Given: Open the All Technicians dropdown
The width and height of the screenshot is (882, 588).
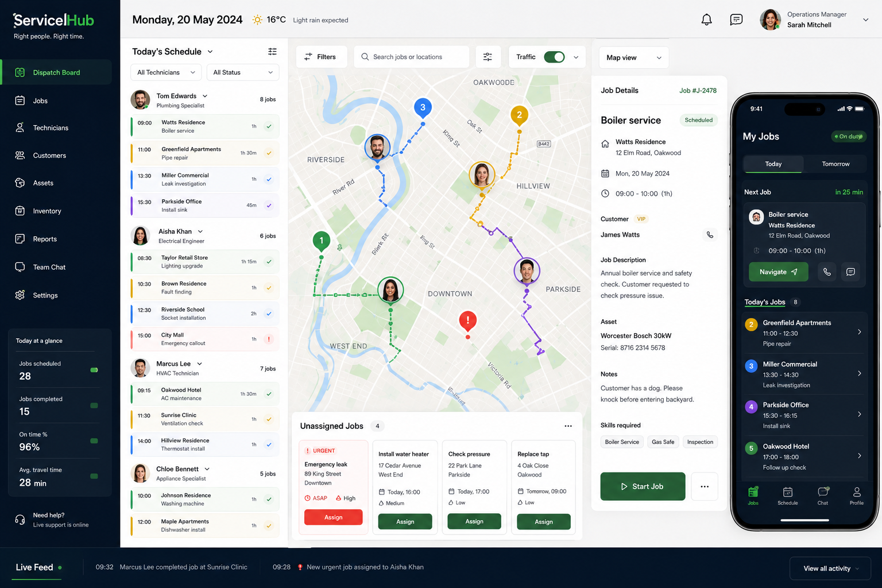Looking at the screenshot, I should (165, 72).
